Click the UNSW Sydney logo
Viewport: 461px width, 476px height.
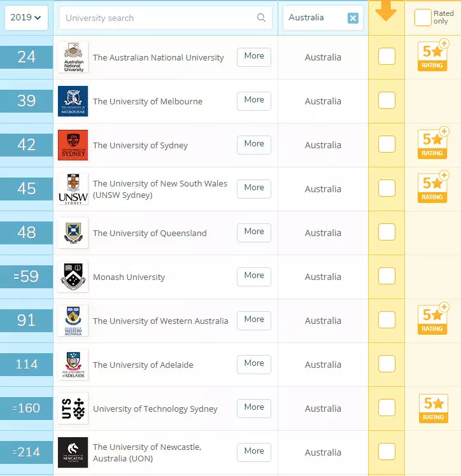point(73,189)
